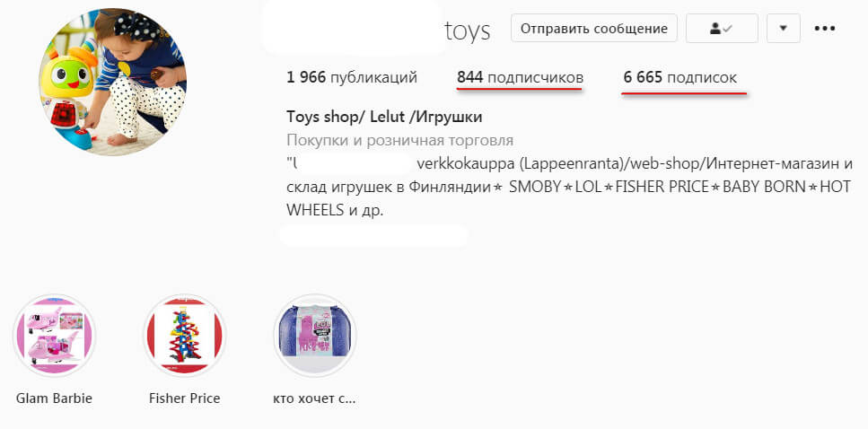Click the bio text mentioning Lappeenranta
Image resolution: width=868 pixels, height=429 pixels.
click(x=569, y=164)
